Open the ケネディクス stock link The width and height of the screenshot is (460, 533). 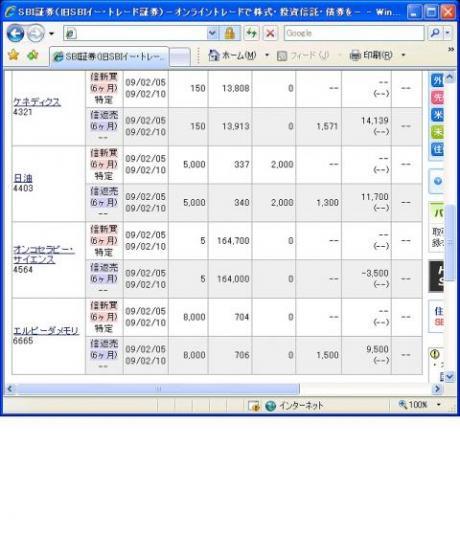click(37, 102)
